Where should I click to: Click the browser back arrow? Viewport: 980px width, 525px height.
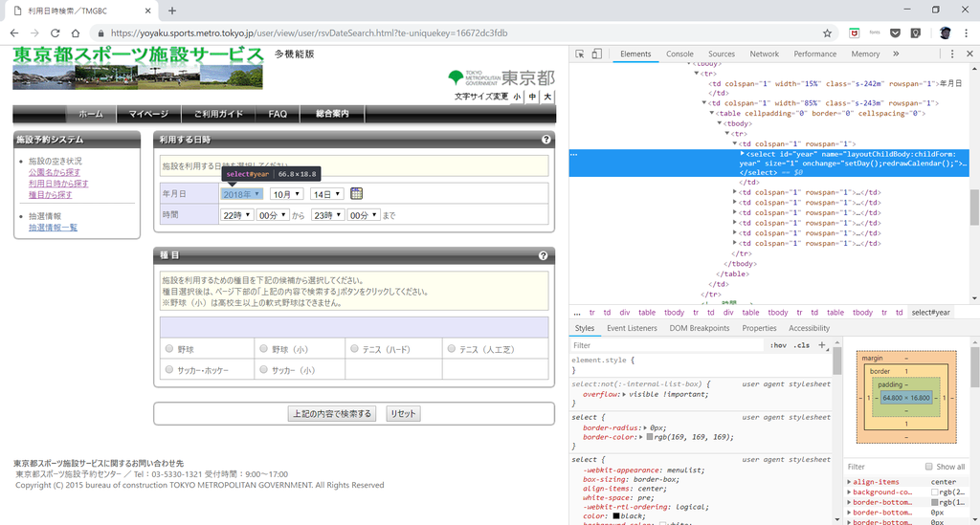click(14, 33)
